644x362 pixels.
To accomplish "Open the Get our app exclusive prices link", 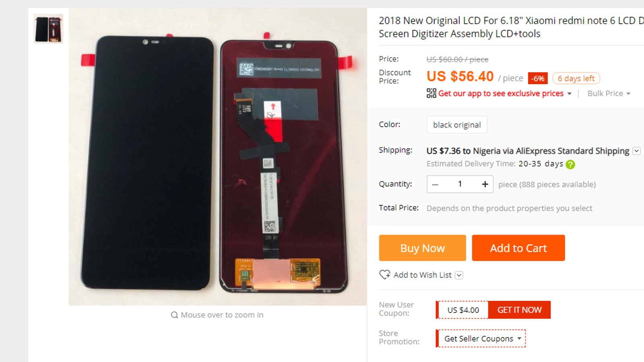I will (501, 93).
